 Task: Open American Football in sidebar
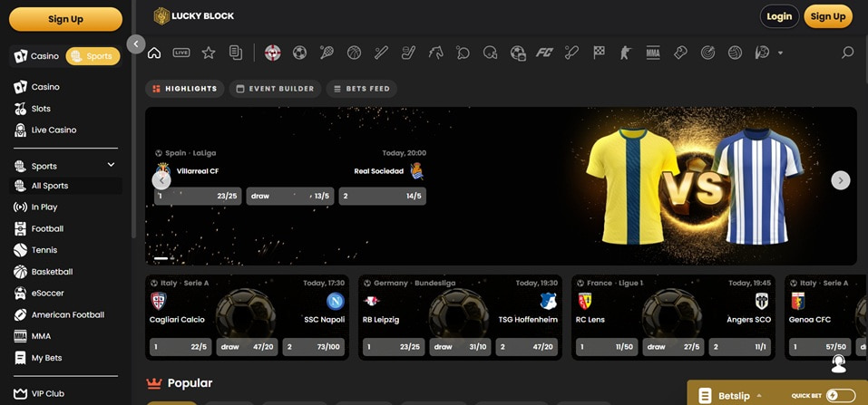66,314
